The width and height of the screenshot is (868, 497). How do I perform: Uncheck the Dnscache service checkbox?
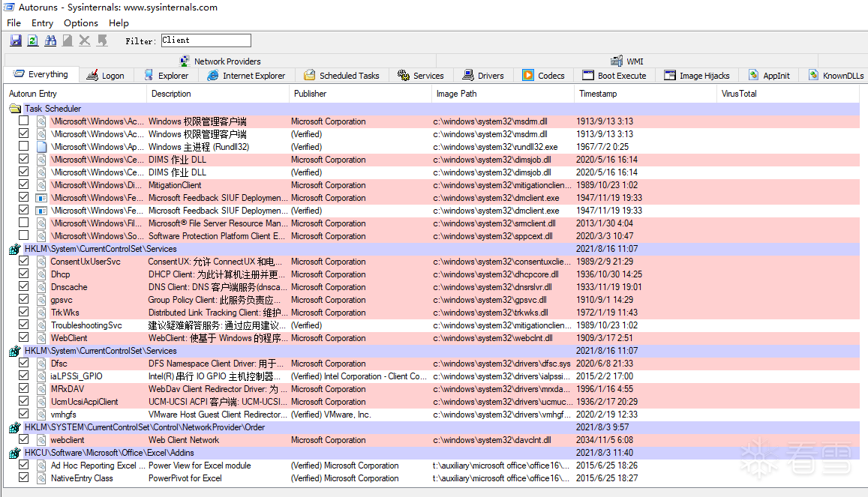pyautogui.click(x=23, y=286)
